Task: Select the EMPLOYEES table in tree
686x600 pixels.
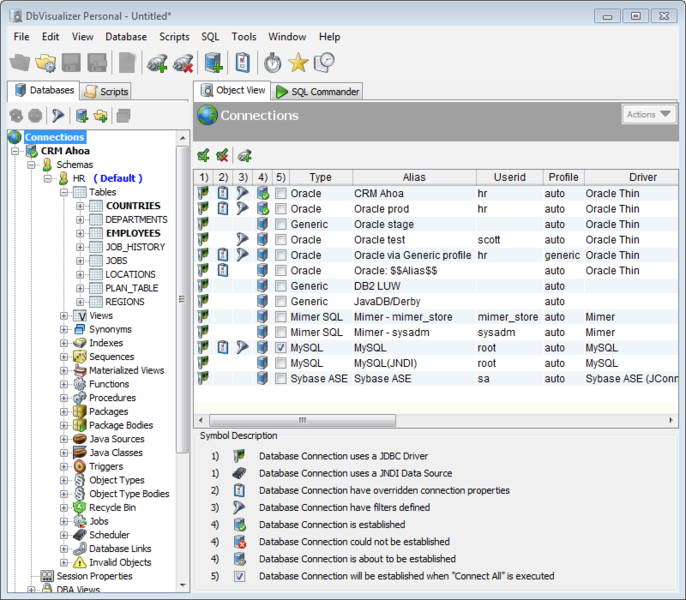Action: (132, 233)
